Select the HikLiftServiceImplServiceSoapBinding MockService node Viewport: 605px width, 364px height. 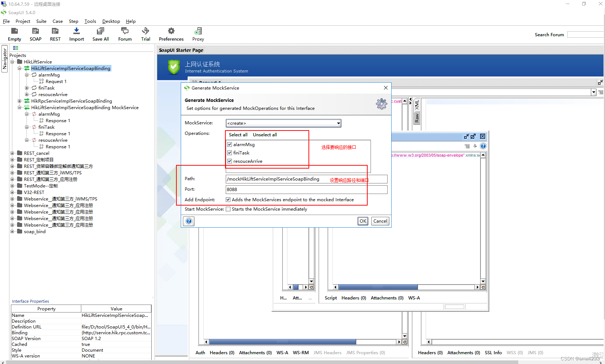85,108
